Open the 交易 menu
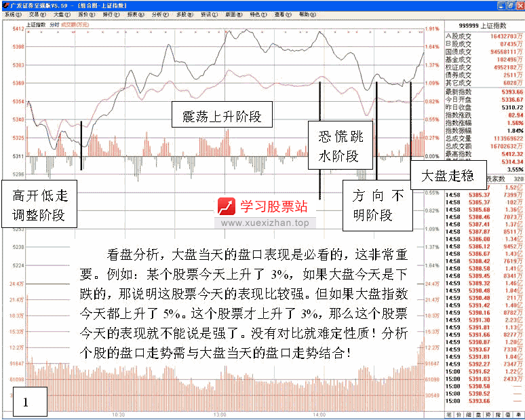Image resolution: width=525 pixels, height=420 pixels. [x=37, y=14]
